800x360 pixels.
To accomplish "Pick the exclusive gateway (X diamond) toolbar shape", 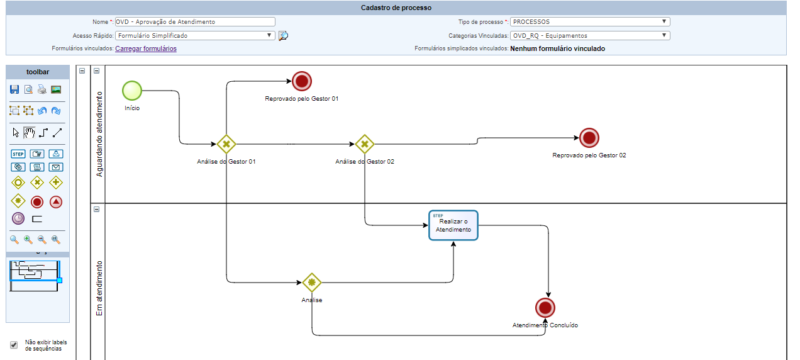I will click(x=37, y=183).
